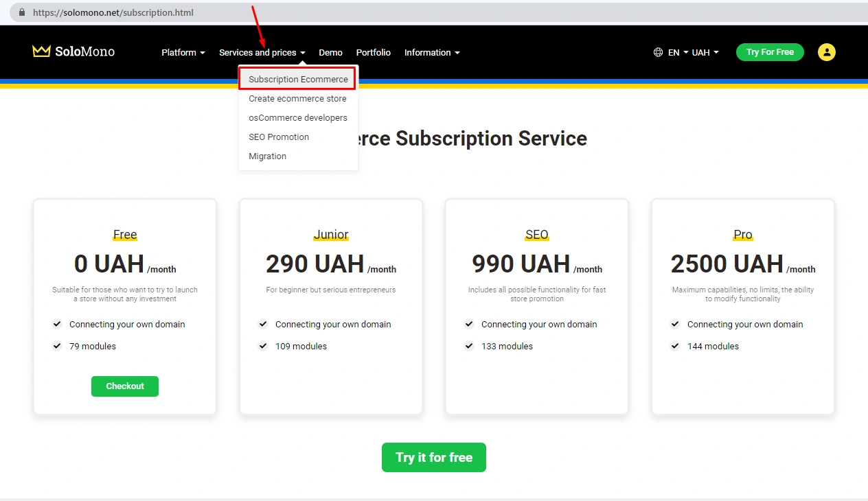Click the Try it for free button
This screenshot has height=501, width=868.
433,457
